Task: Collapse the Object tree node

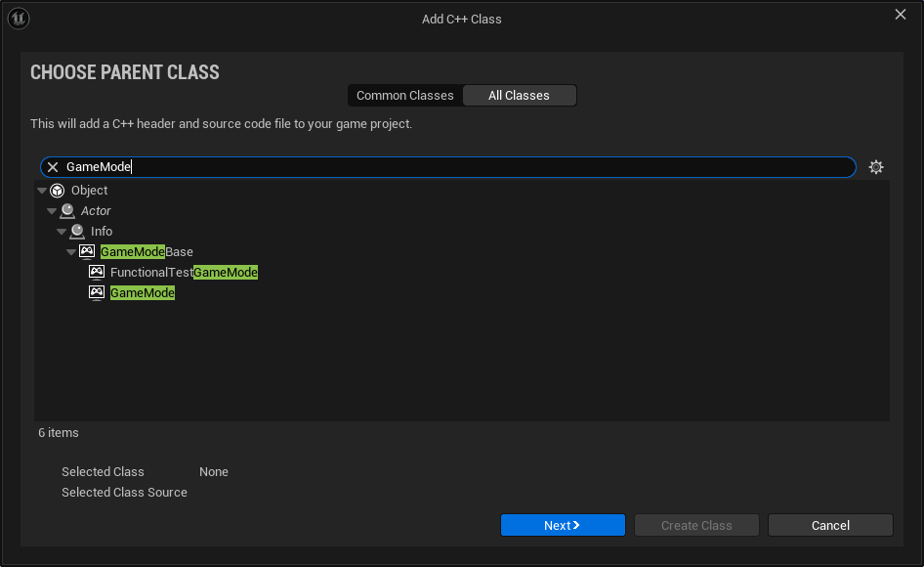Action: 42,191
